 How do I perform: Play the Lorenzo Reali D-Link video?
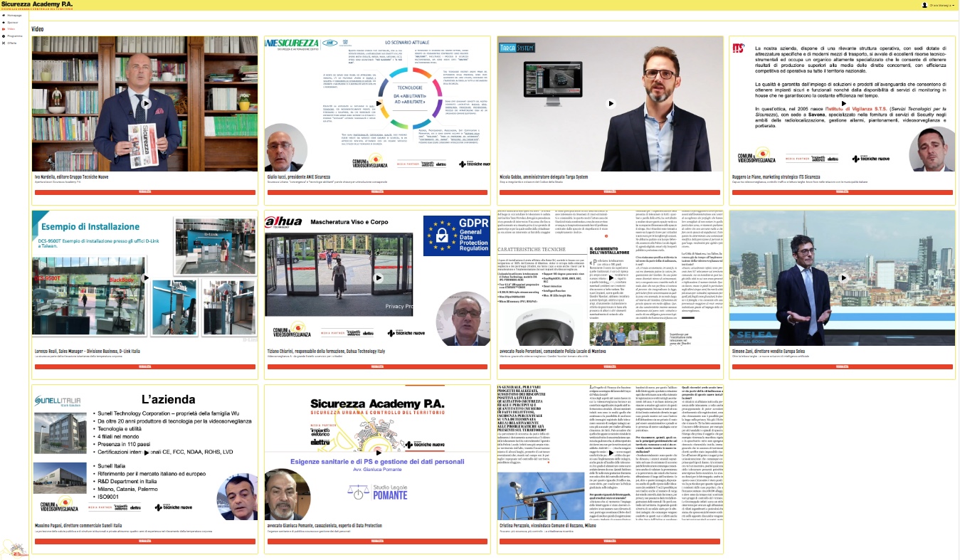(145, 278)
